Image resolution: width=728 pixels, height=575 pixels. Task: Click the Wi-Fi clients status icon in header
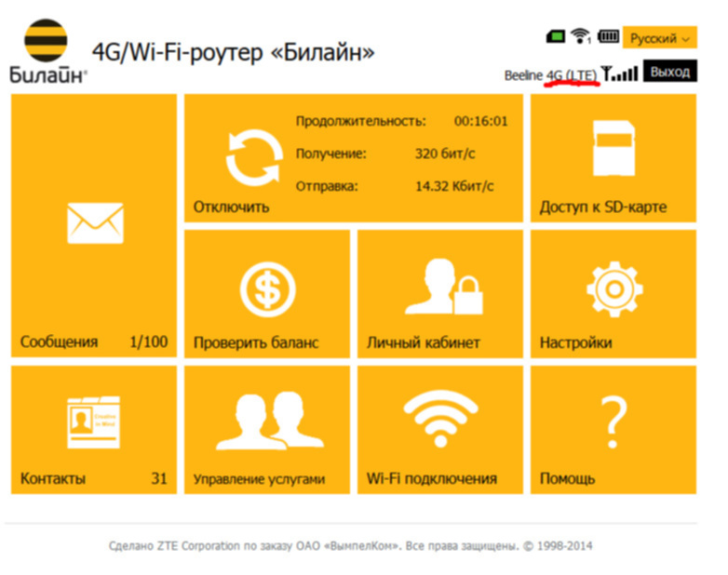[x=580, y=35]
